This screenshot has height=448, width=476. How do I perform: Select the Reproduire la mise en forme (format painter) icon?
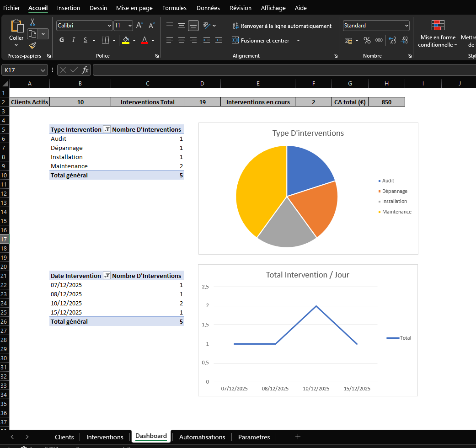(32, 46)
